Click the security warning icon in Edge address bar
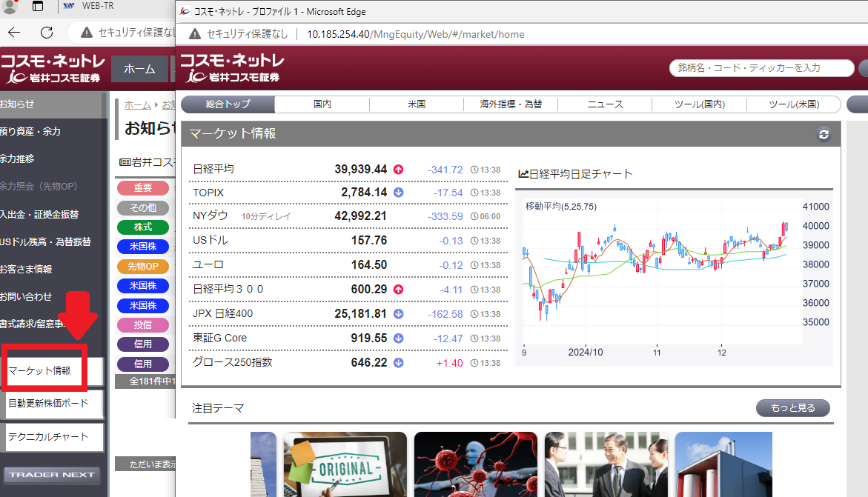 195,34
